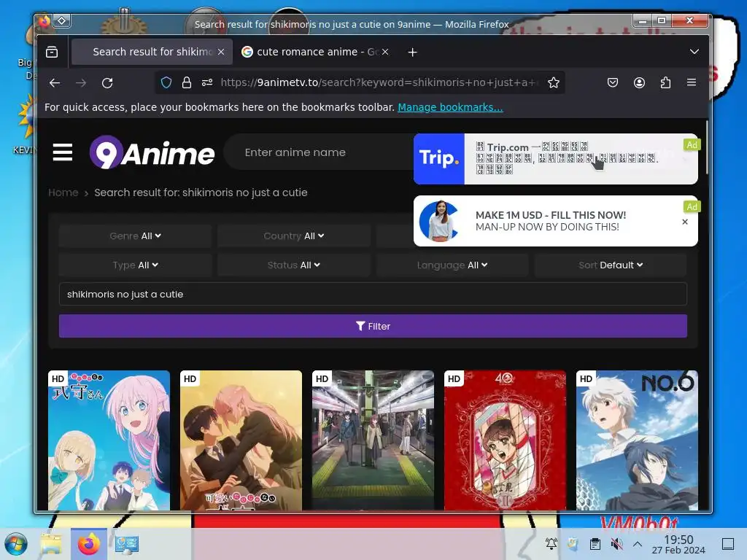Click the purple Filter button
This screenshot has height=560, width=747.
pos(373,326)
